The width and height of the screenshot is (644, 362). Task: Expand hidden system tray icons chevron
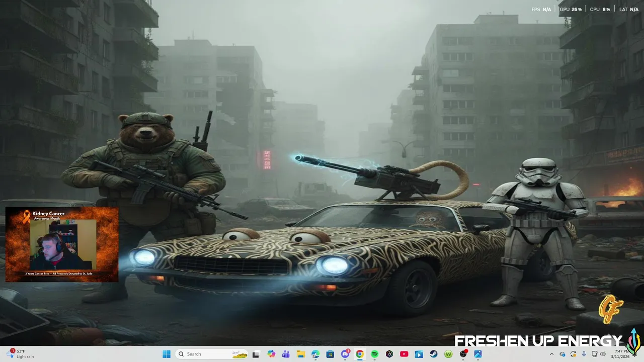[x=552, y=354]
